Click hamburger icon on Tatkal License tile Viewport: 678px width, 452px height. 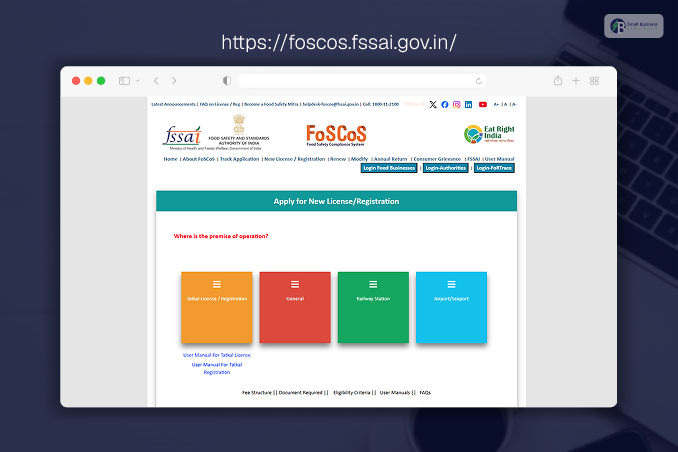click(x=217, y=284)
